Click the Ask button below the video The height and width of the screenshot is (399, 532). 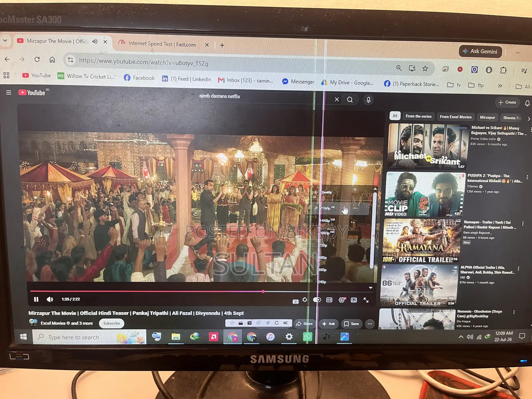click(329, 324)
